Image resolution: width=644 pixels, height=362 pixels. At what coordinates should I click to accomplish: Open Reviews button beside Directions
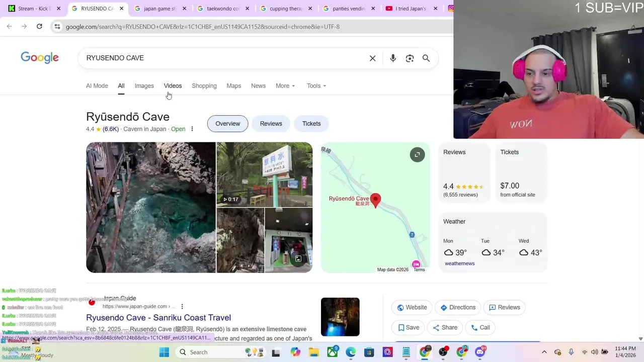point(504,308)
